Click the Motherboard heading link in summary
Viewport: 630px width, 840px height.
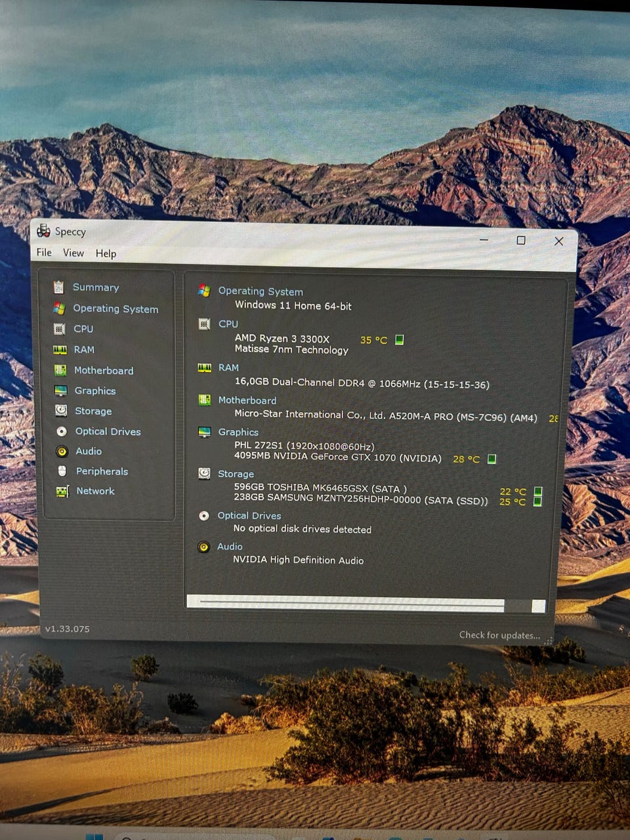[x=247, y=400]
